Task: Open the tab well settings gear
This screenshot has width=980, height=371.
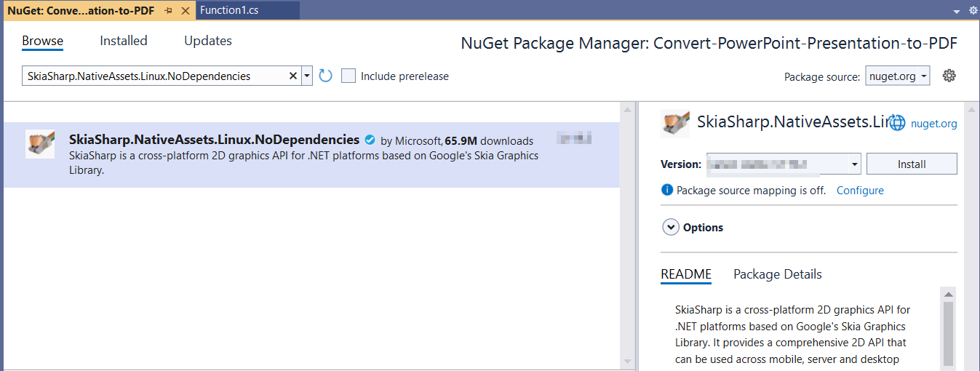Action: (x=973, y=11)
